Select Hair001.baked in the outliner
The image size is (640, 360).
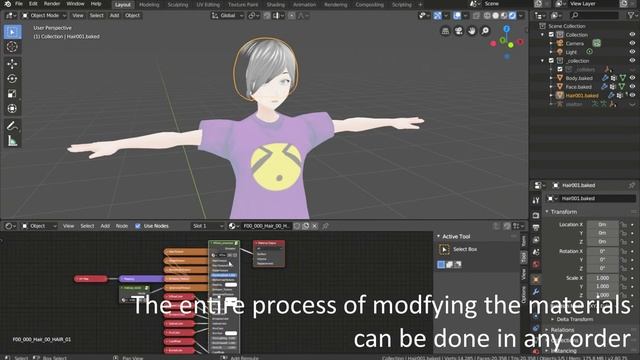pos(582,96)
